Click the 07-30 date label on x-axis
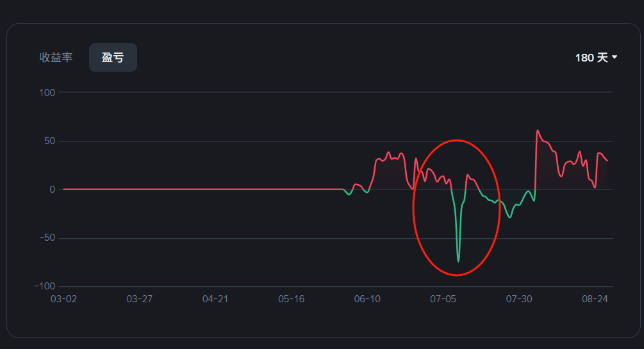Screen dimensions: 644x349 coord(519,299)
